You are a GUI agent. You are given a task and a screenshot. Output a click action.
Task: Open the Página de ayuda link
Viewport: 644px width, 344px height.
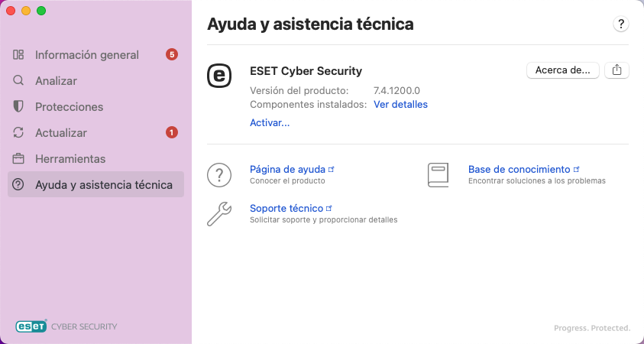288,169
